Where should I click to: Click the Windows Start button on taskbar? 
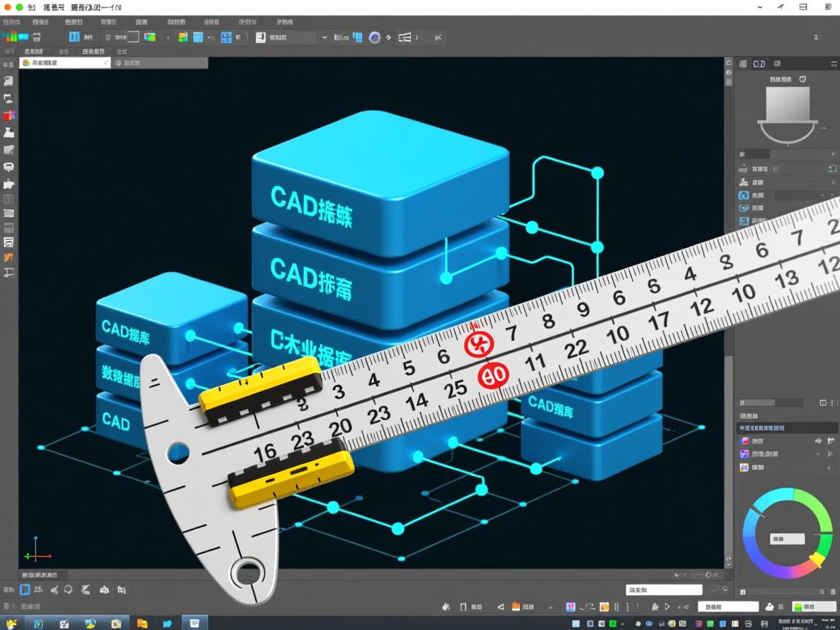point(12,623)
